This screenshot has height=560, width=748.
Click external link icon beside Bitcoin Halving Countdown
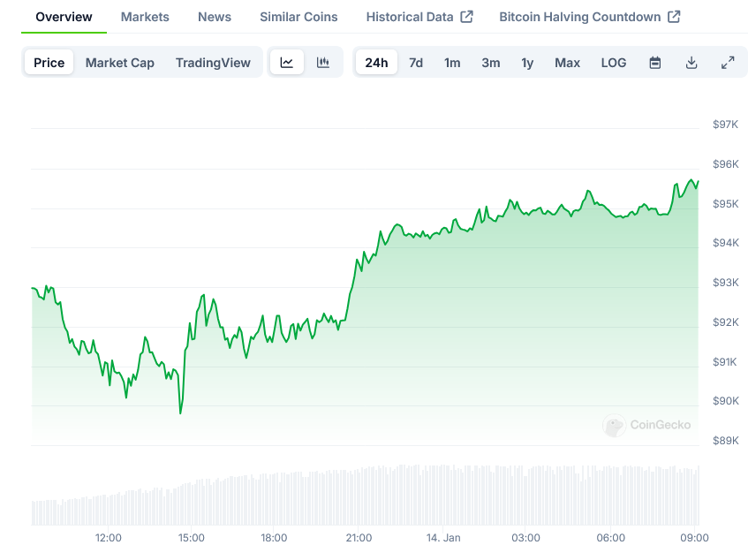(674, 17)
